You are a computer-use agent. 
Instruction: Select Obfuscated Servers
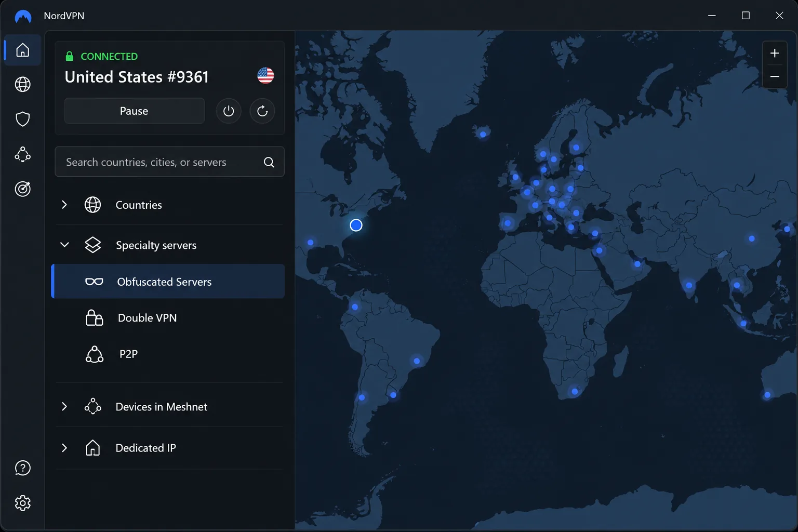point(168,282)
